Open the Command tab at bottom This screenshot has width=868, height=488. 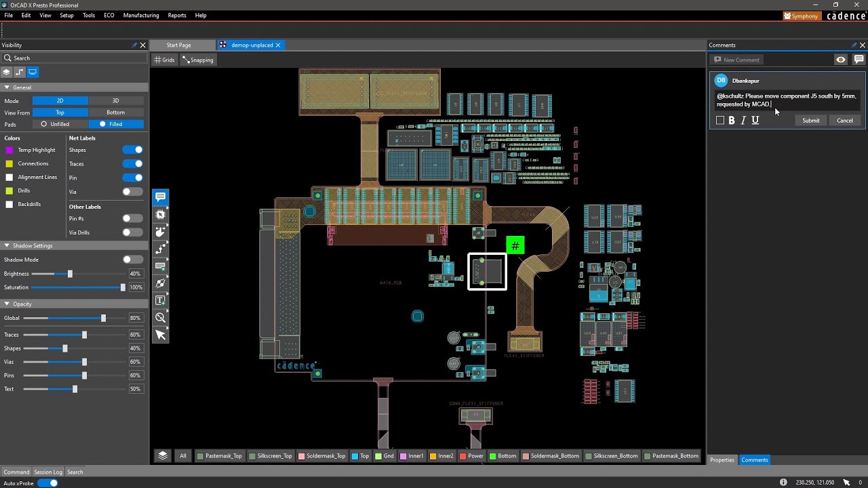tap(16, 472)
